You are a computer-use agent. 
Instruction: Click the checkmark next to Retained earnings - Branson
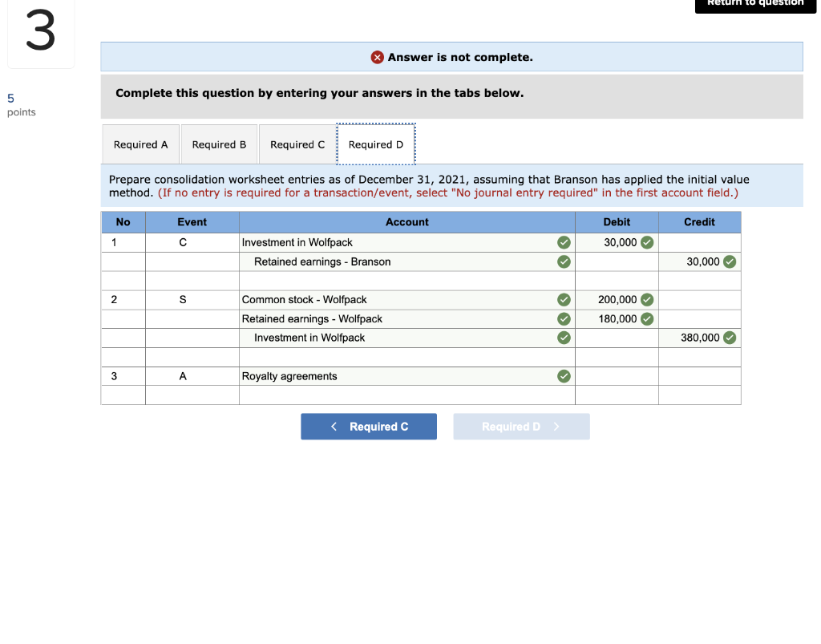point(564,261)
